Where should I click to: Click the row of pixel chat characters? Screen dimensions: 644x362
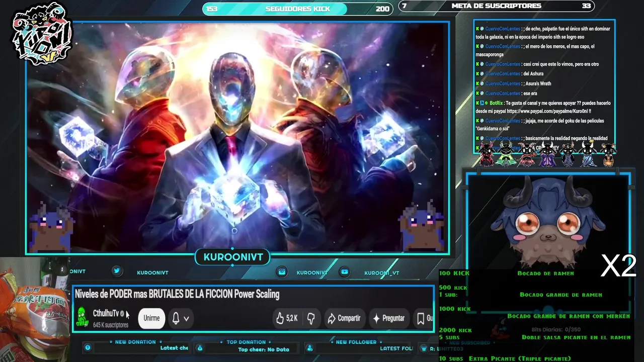[x=546, y=154]
